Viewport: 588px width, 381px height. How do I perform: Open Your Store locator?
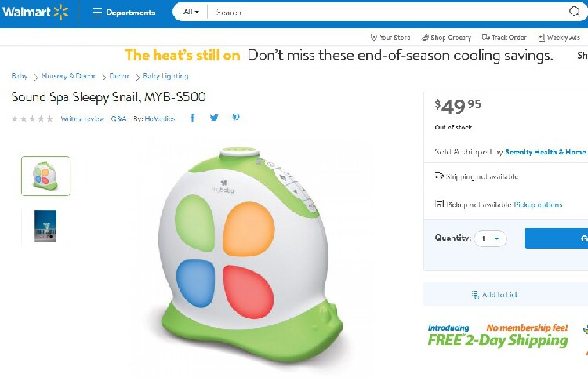tap(390, 38)
